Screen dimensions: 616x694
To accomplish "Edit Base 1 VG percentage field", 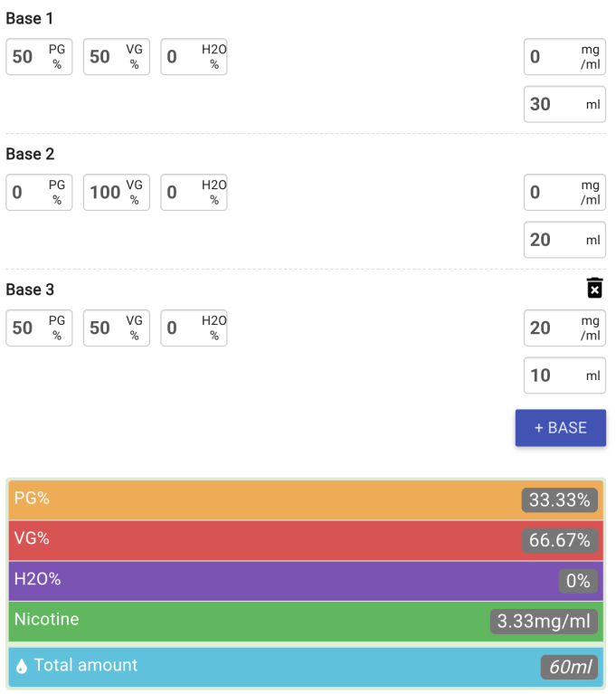I will point(117,57).
